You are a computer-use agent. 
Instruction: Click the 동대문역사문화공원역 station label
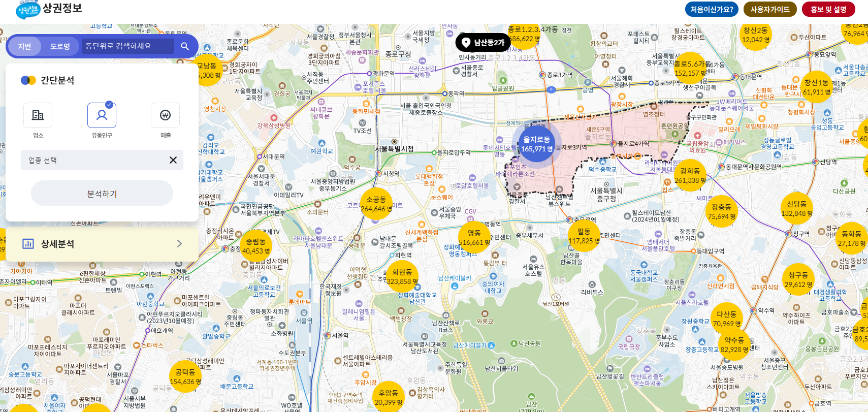click(x=754, y=167)
